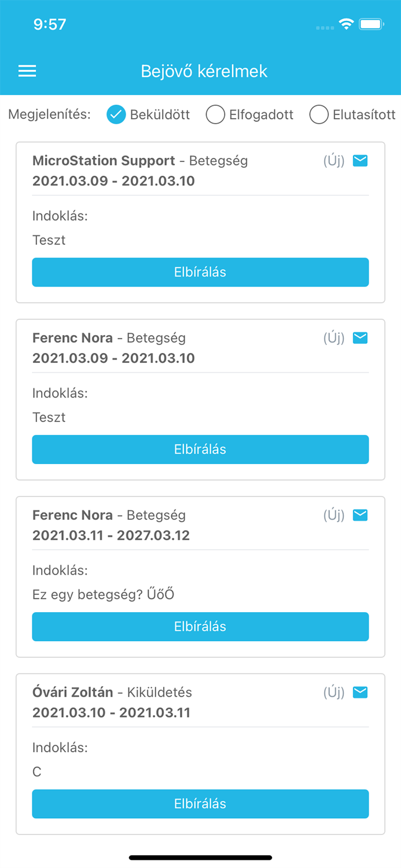Screen dimensions: 401x868
Task: Click mail icon on MicroStation Support request
Action: (x=360, y=160)
